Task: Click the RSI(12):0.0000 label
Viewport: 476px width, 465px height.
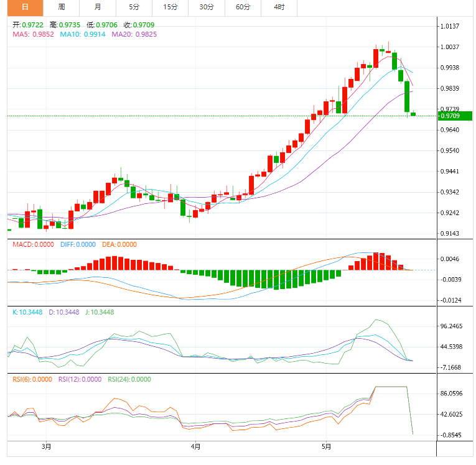Action: (x=80, y=379)
